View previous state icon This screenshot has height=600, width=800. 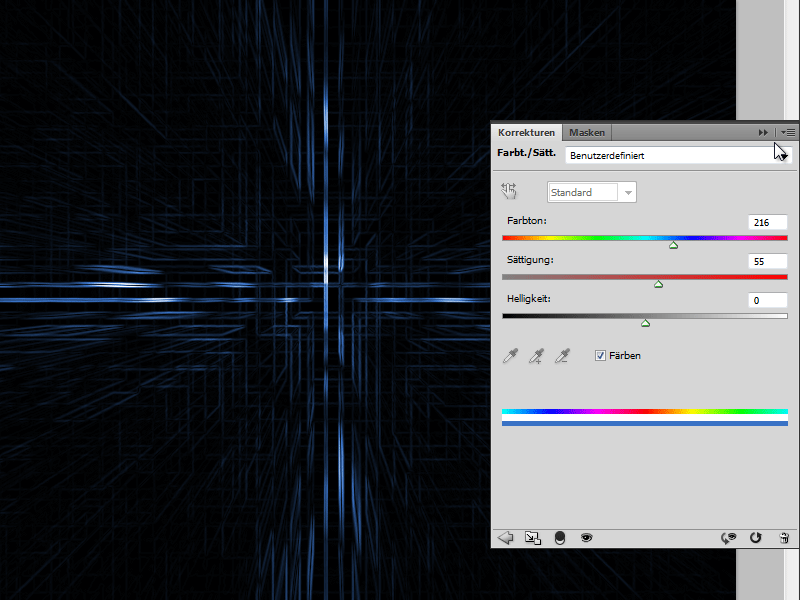[729, 538]
